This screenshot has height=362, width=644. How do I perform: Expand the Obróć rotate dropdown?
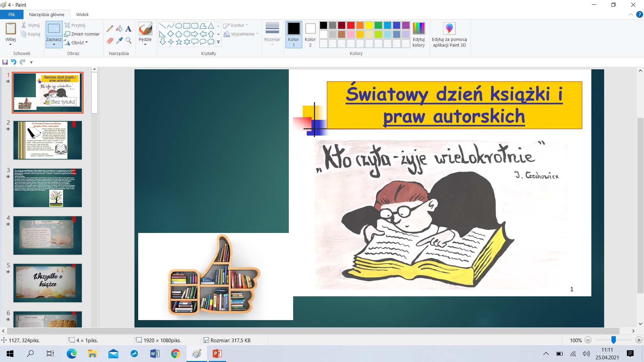click(x=87, y=43)
